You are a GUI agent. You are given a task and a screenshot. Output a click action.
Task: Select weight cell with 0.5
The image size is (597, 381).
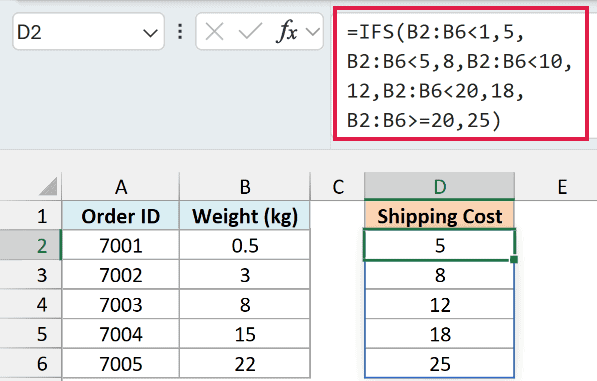[x=245, y=245]
